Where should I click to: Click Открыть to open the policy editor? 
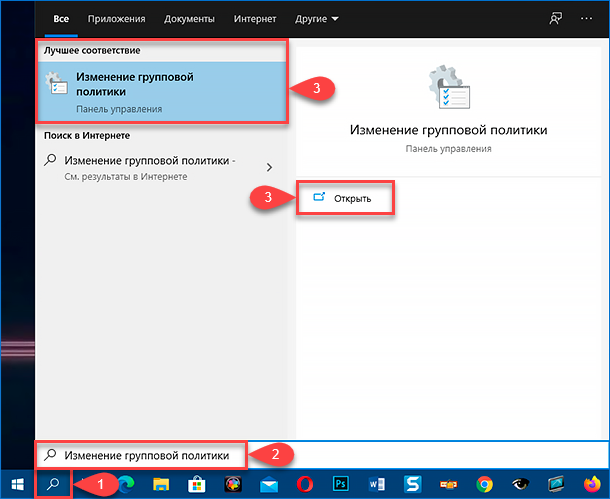click(x=345, y=198)
